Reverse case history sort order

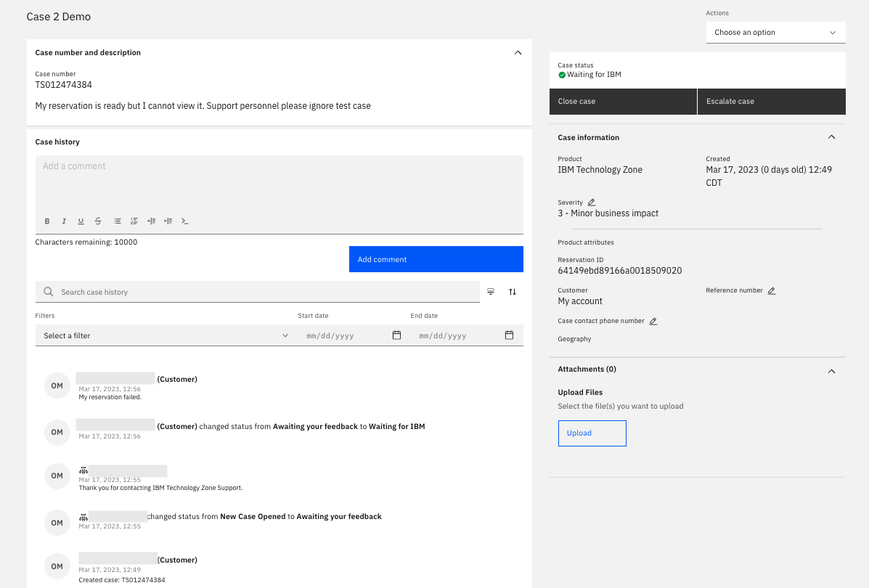pos(513,292)
